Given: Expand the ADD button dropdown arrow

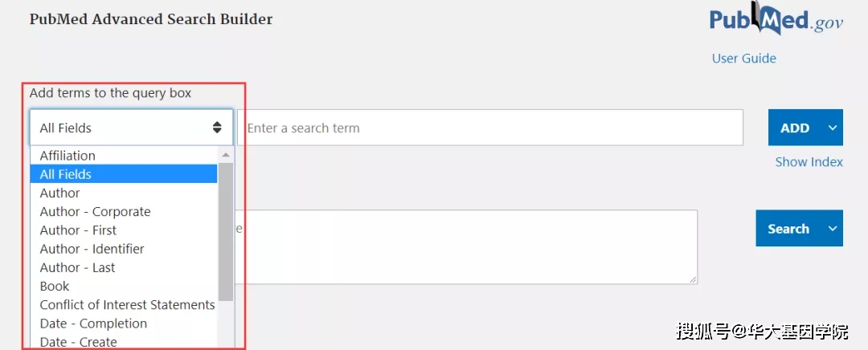Looking at the screenshot, I should click(x=833, y=128).
